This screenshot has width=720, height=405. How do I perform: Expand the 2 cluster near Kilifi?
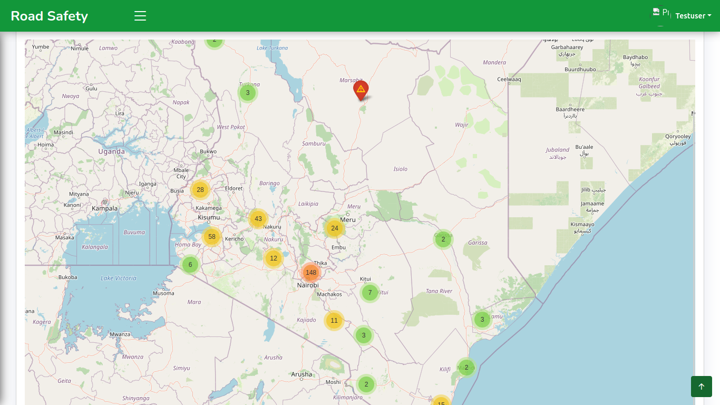pyautogui.click(x=466, y=368)
